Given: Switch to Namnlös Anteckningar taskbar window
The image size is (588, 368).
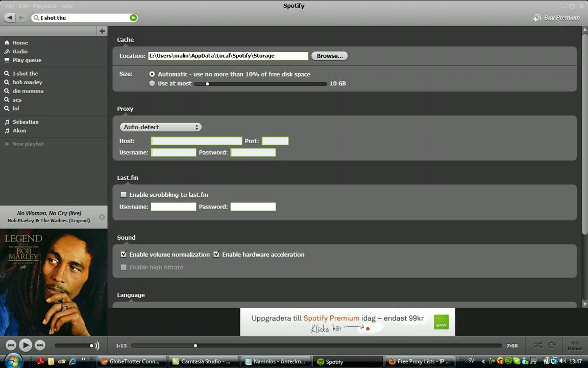Looking at the screenshot, I should pyautogui.click(x=276, y=362).
